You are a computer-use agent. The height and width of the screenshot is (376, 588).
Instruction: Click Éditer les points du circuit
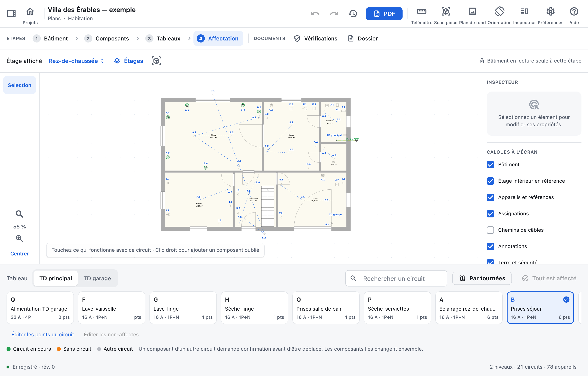(x=43, y=335)
